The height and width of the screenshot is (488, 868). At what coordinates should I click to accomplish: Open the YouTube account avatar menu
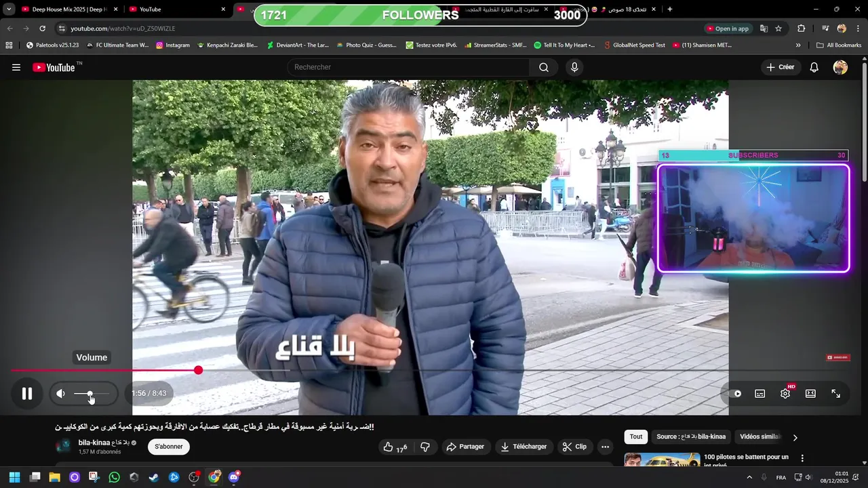tap(840, 67)
